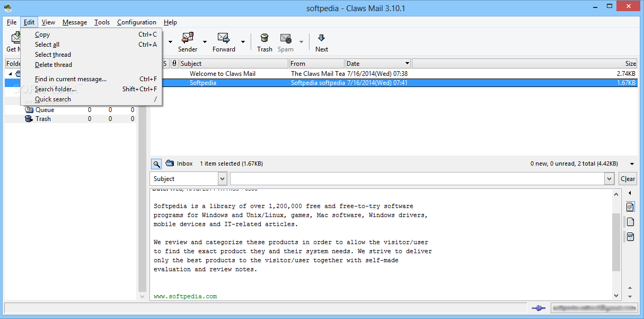Open the Message menu
Screen dimensions: 644x319
(75, 22)
